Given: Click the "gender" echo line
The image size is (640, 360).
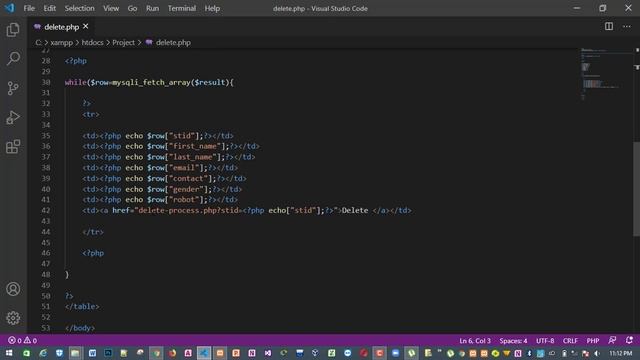Looking at the screenshot, I should point(162,189).
